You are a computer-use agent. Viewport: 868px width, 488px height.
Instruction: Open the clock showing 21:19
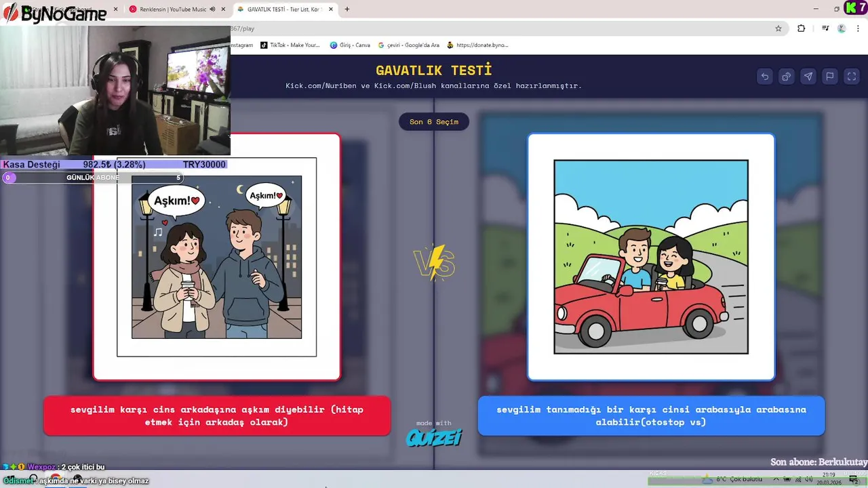(829, 479)
